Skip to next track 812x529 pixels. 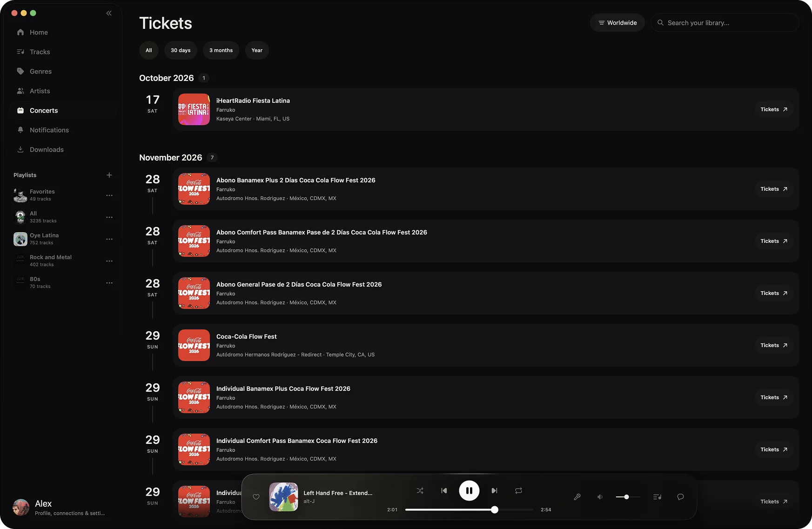click(x=494, y=490)
